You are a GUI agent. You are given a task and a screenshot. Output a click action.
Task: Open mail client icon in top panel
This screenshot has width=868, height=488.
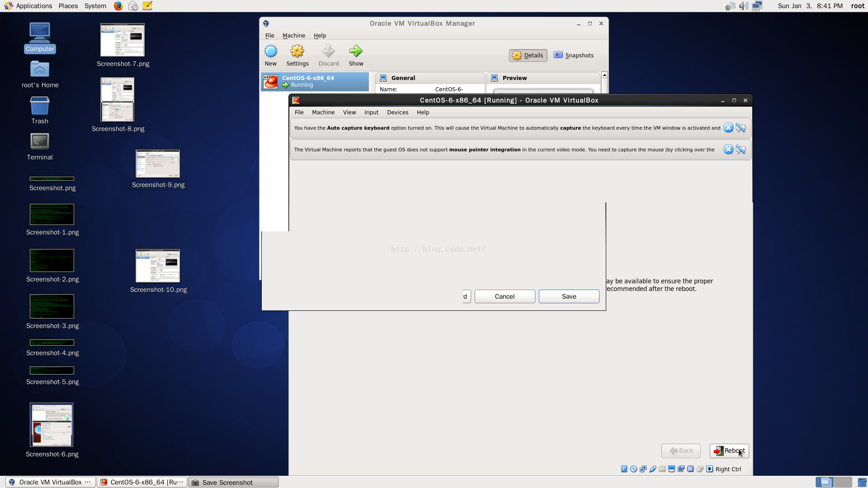click(133, 6)
